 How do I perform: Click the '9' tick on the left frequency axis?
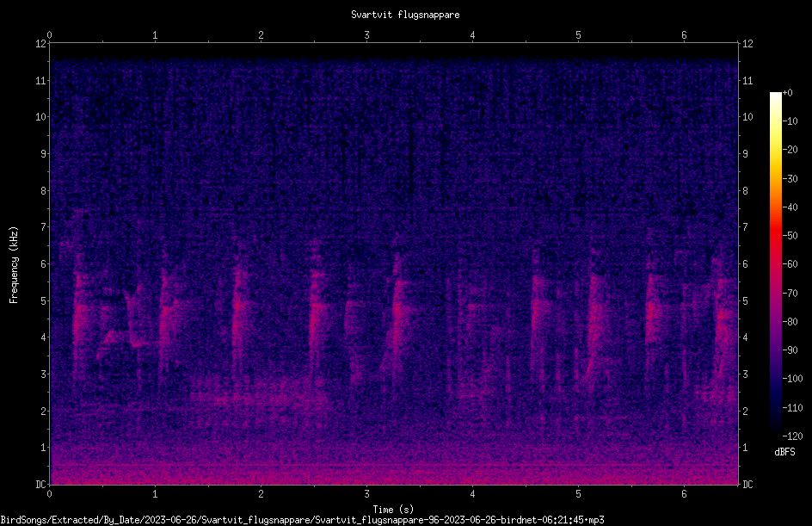pos(44,154)
